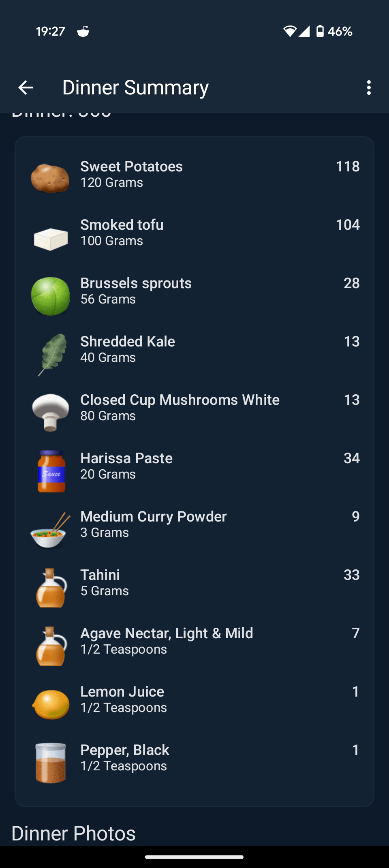Tap the white mushroom icon
The height and width of the screenshot is (868, 389).
[x=51, y=412]
